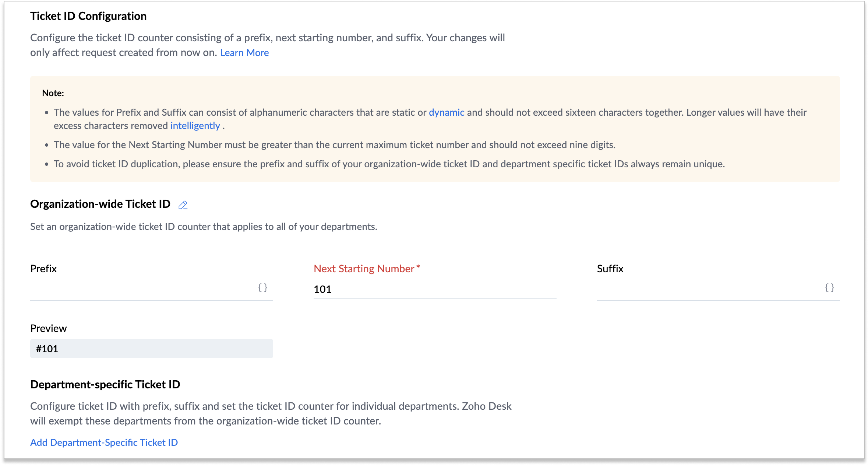This screenshot has width=868, height=465.
Task: Follow the 'dynamic' link in the note
Action: click(x=447, y=112)
